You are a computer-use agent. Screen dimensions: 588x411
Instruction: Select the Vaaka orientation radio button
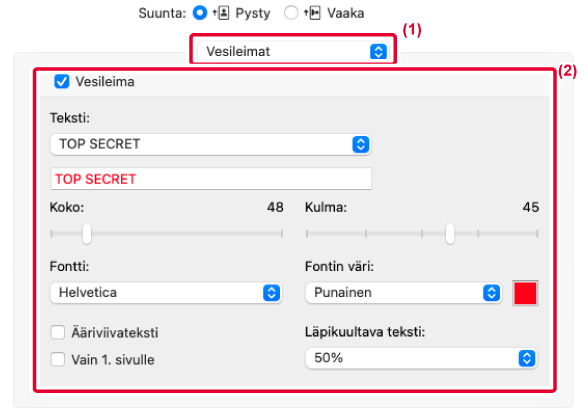click(x=291, y=13)
